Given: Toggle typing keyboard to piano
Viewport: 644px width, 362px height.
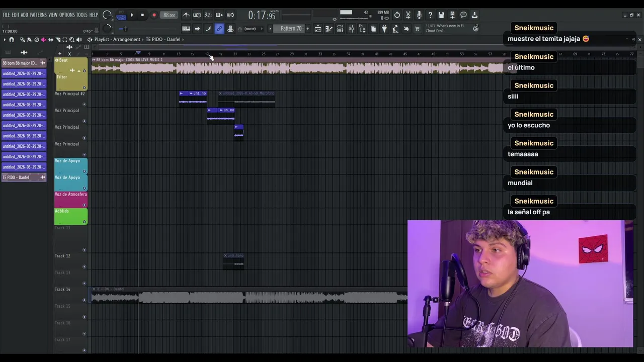Looking at the screenshot, I should tap(186, 29).
